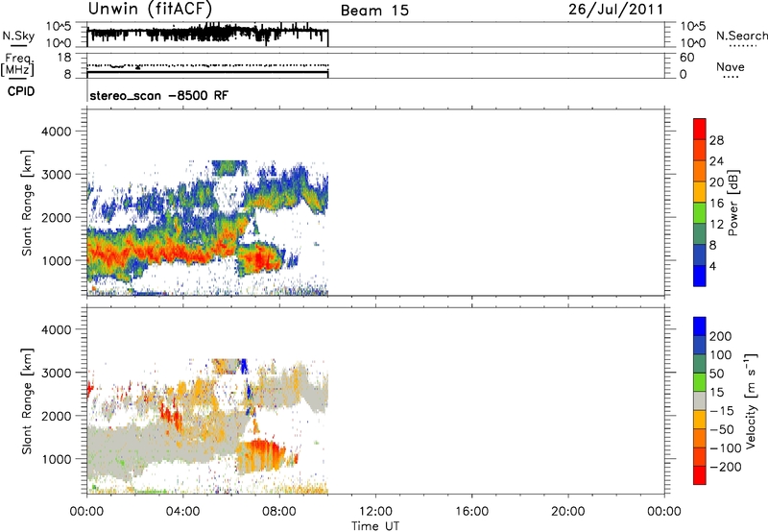Click the '16' tick on the power scale
This screenshot has height=532, width=768.
click(716, 204)
